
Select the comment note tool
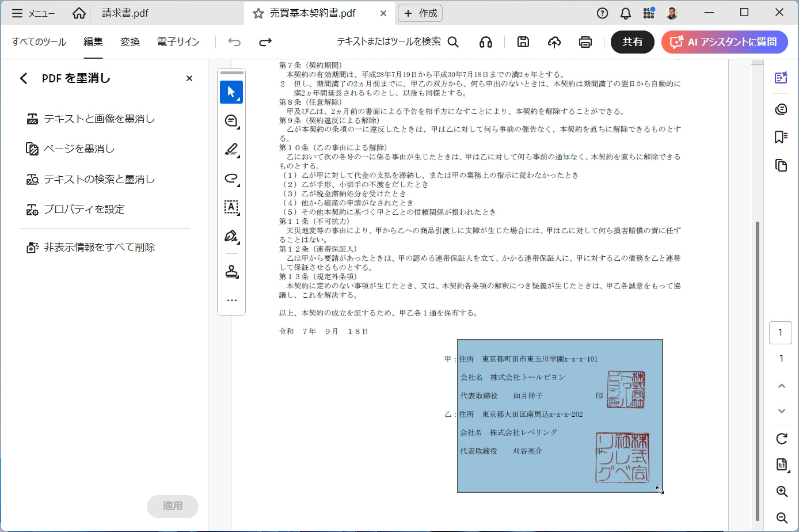[x=231, y=121]
